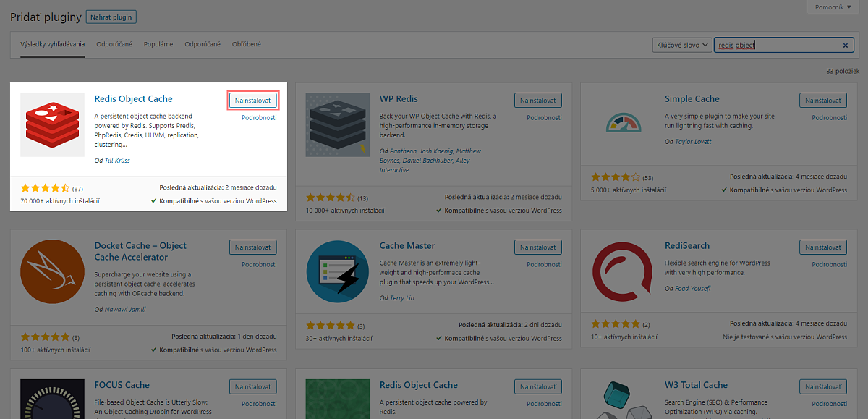This screenshot has width=868, height=419.
Task: Open the RediSearch plugin title link
Action: point(687,245)
